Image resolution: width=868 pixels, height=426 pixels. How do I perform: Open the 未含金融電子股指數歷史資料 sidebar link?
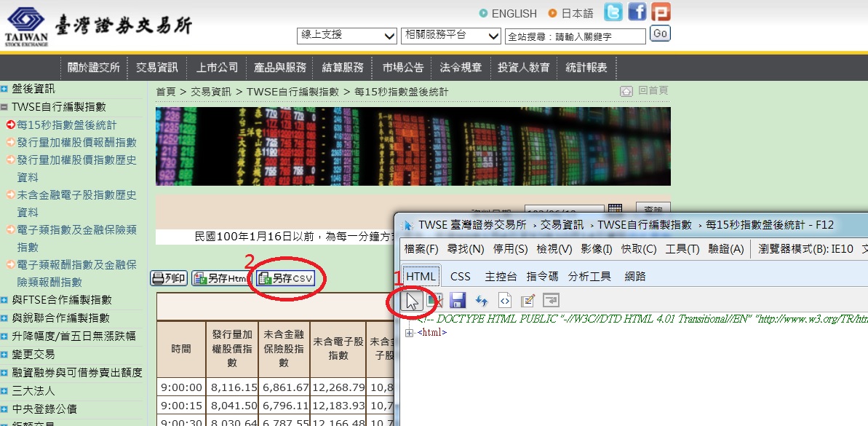point(76,203)
